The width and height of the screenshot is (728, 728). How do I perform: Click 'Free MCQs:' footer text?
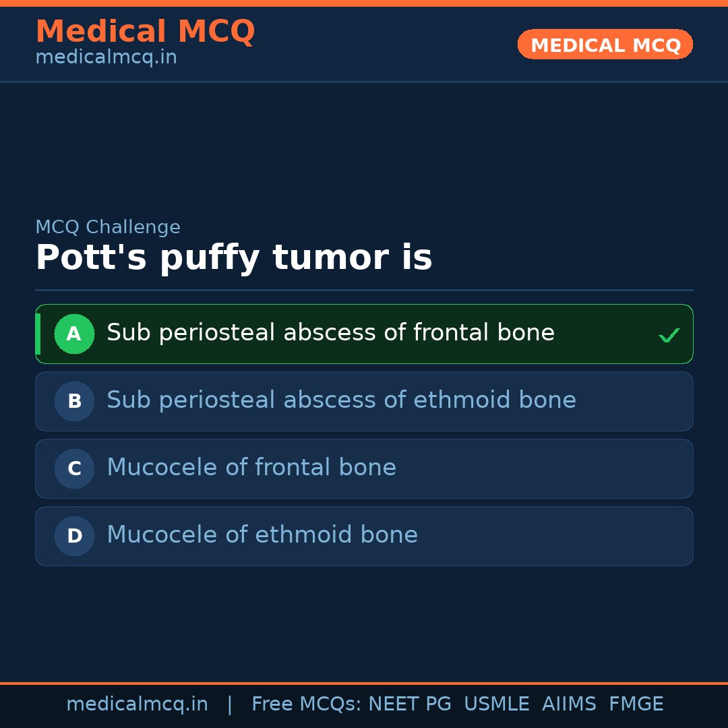[307, 704]
